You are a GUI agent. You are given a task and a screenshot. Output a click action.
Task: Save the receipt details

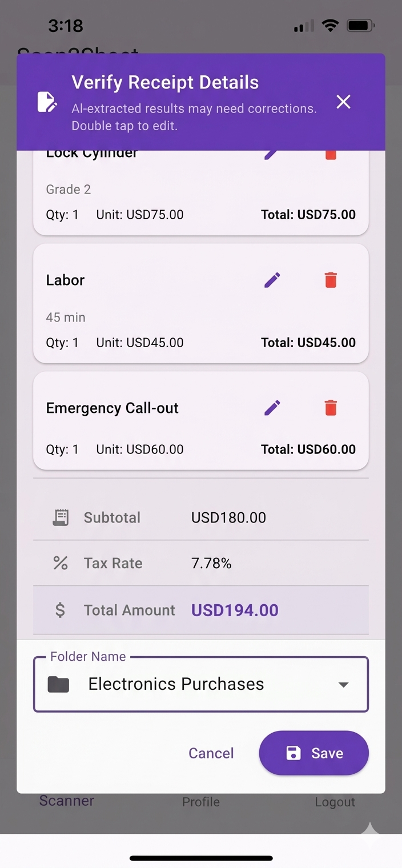tap(314, 753)
